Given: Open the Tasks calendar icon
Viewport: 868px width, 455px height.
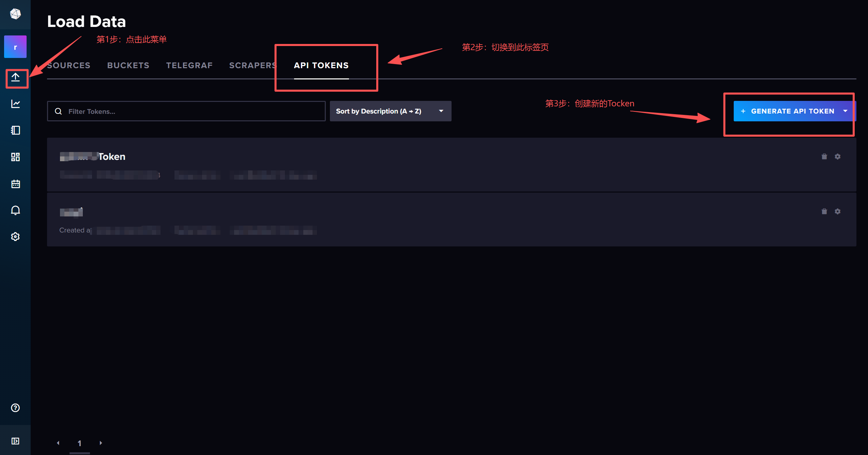Looking at the screenshot, I should pyautogui.click(x=16, y=184).
